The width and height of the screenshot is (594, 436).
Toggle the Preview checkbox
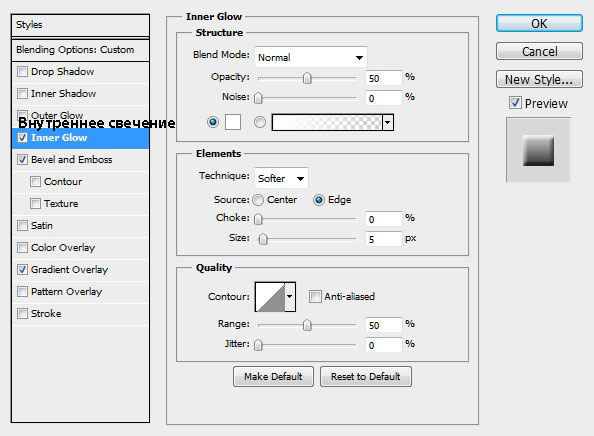pyautogui.click(x=515, y=103)
